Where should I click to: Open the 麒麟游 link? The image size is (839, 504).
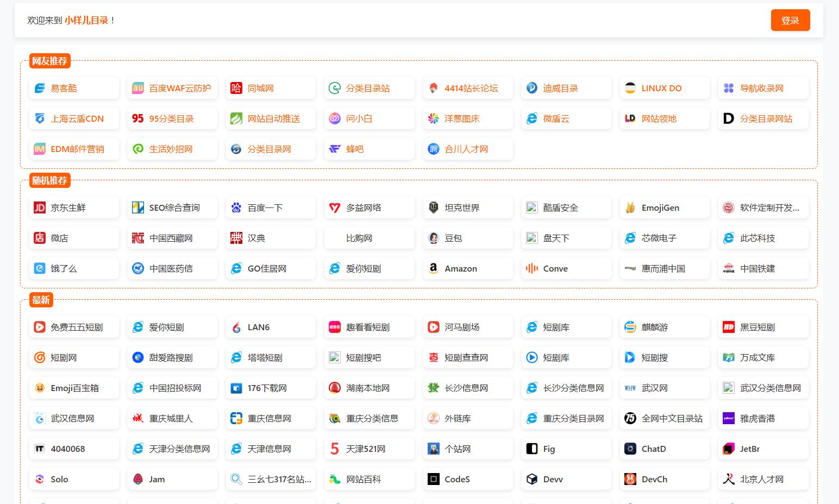coord(655,327)
